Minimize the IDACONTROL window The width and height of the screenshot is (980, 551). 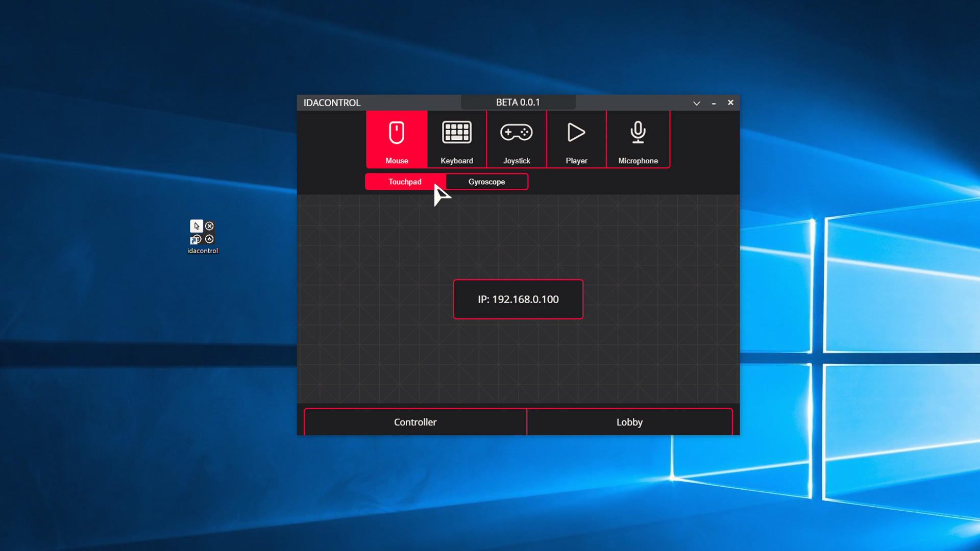[714, 103]
